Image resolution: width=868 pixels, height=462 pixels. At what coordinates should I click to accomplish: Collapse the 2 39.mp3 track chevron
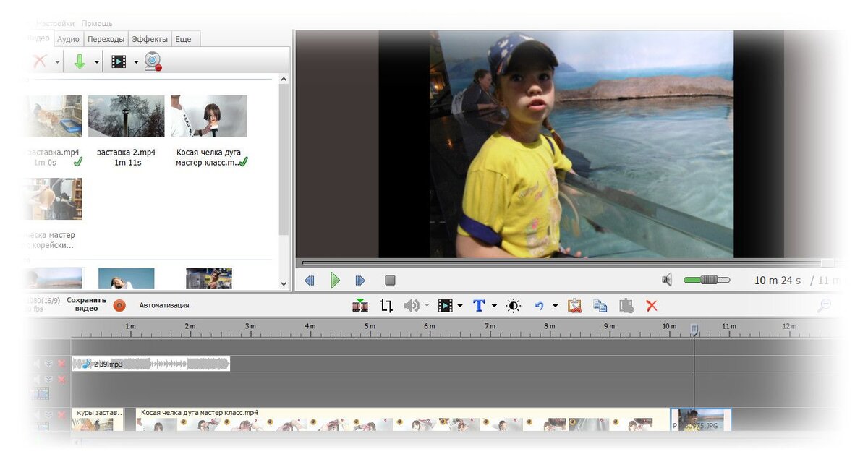[x=49, y=364]
